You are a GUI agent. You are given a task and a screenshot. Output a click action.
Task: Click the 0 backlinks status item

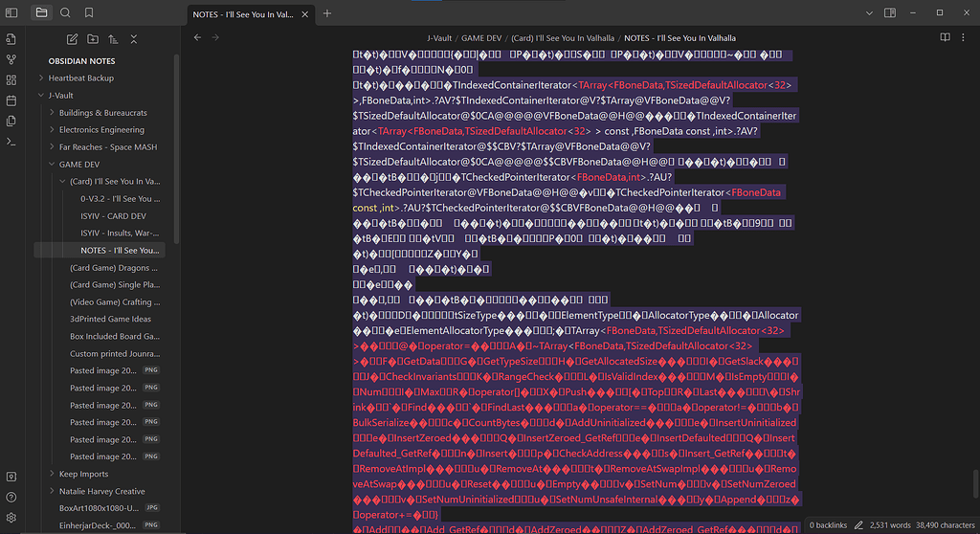coord(829,524)
